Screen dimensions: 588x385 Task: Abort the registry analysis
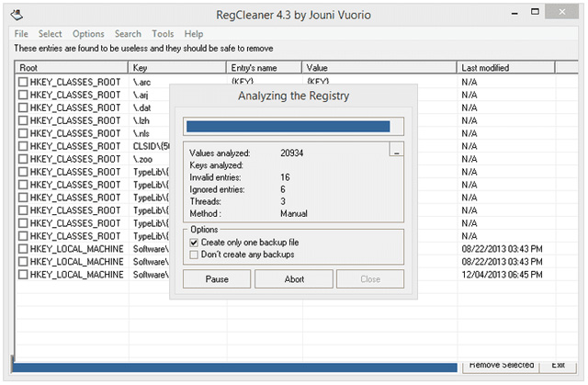294,278
